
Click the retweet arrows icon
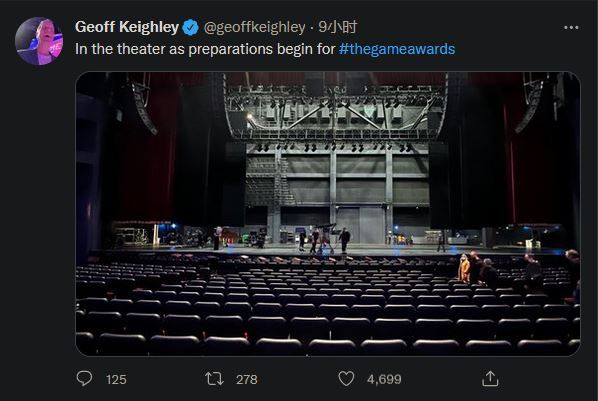(x=214, y=379)
